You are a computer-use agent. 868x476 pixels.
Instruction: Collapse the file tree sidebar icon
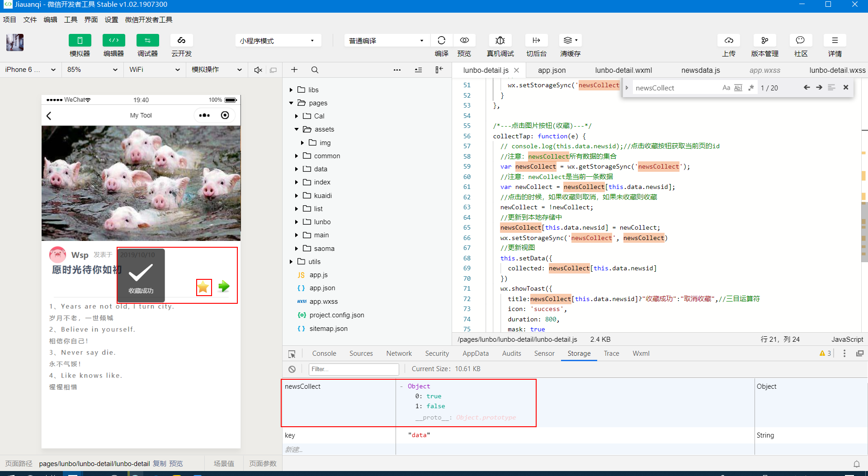click(439, 70)
